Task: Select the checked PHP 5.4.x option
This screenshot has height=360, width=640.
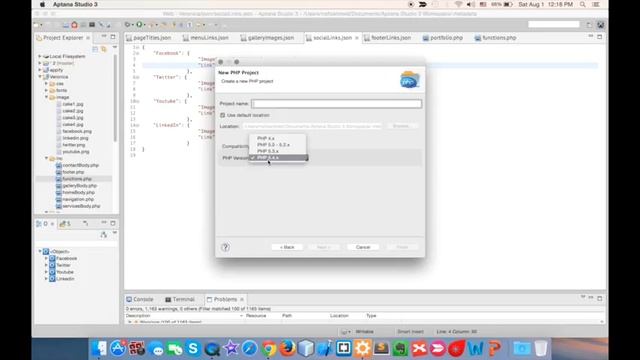Action: (x=278, y=158)
